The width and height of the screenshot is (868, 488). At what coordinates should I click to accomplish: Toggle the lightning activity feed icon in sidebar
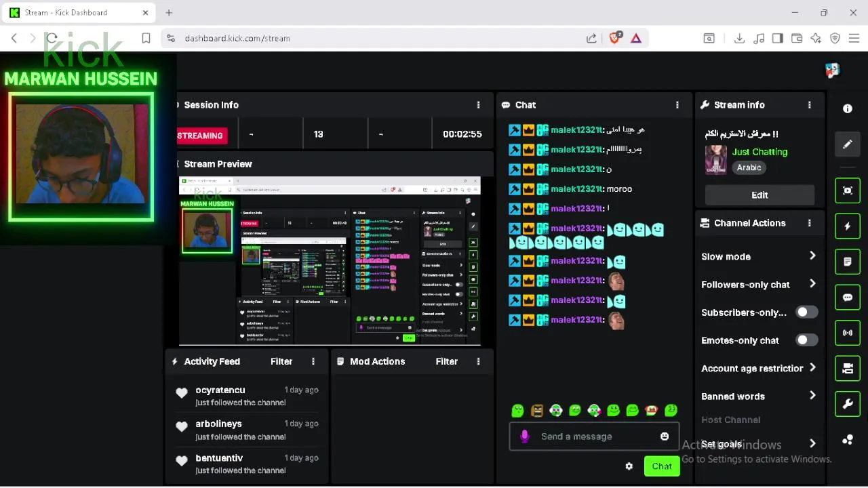pos(848,226)
